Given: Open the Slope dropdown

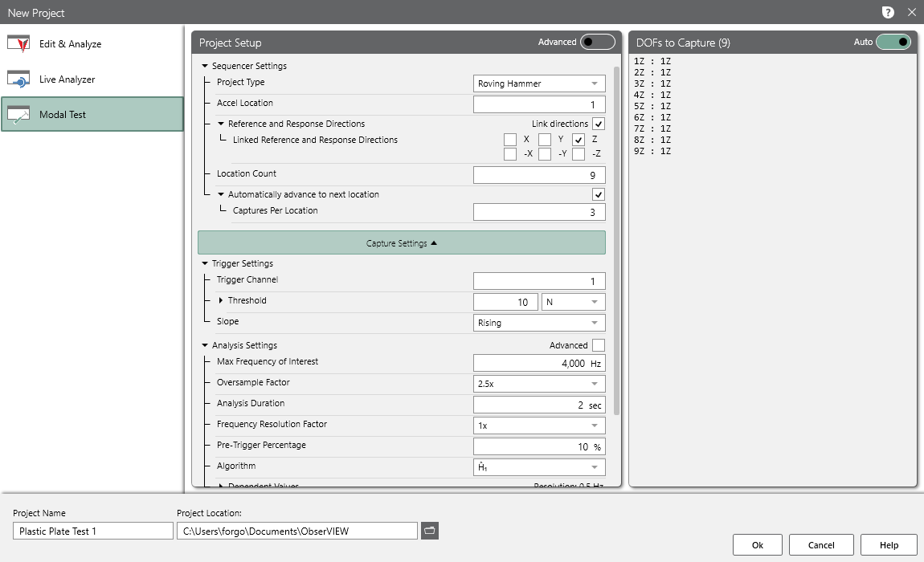Looking at the screenshot, I should click(x=539, y=323).
